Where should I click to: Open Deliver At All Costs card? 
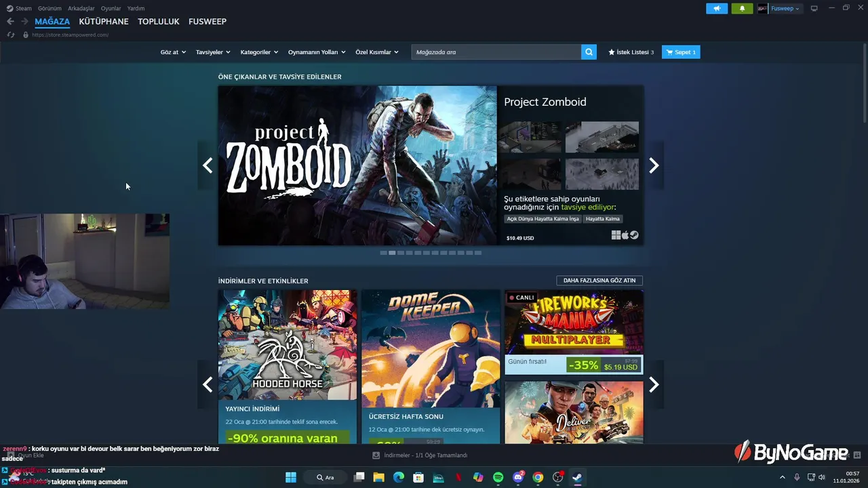[574, 412]
